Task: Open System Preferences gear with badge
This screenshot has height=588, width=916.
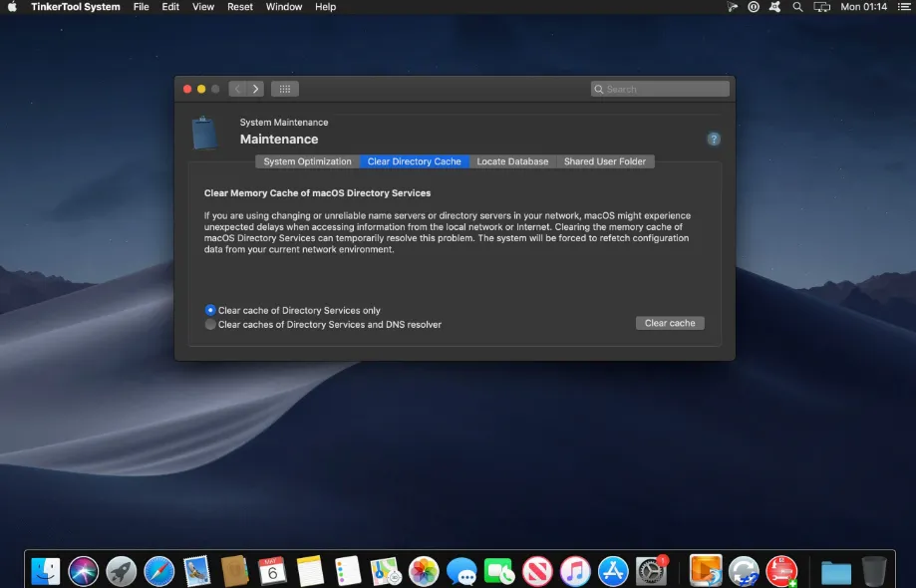Action: click(651, 570)
